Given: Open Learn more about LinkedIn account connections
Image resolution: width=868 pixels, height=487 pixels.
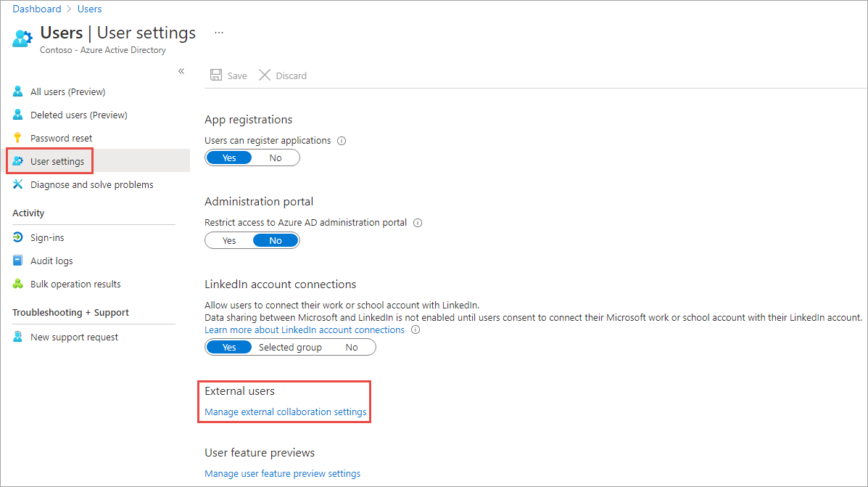Looking at the screenshot, I should (x=305, y=330).
